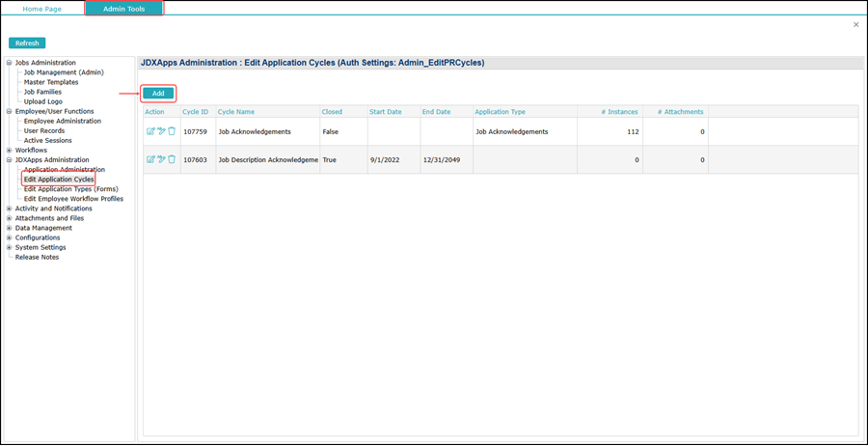
Task: Close the Admin Tools panel with X
Action: click(855, 25)
